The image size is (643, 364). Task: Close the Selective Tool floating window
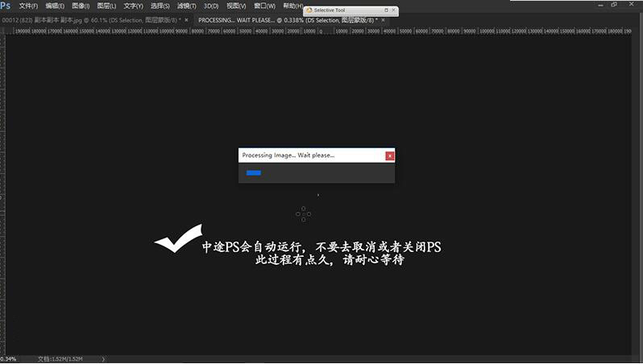tap(394, 10)
